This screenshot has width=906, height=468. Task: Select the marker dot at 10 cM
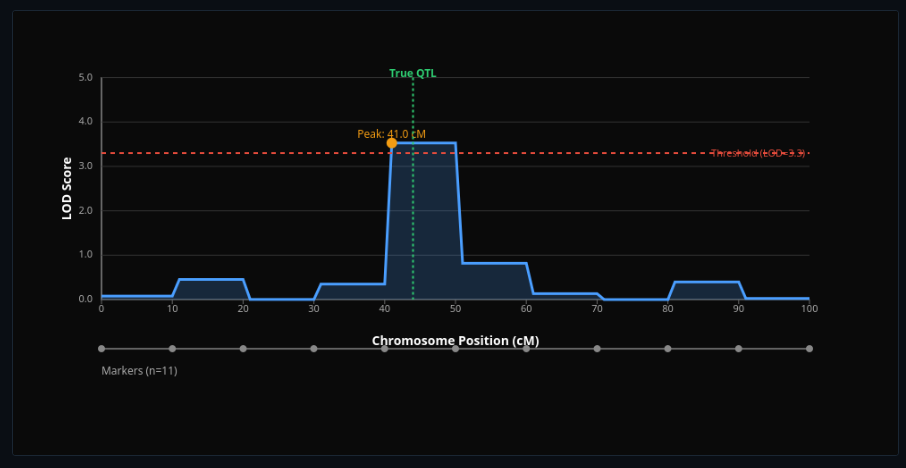tap(172, 348)
